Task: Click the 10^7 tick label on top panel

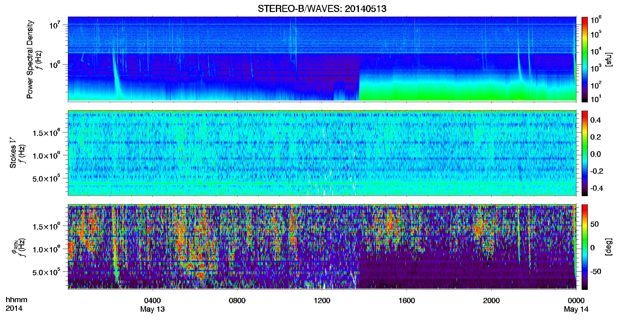Action: click(x=55, y=25)
